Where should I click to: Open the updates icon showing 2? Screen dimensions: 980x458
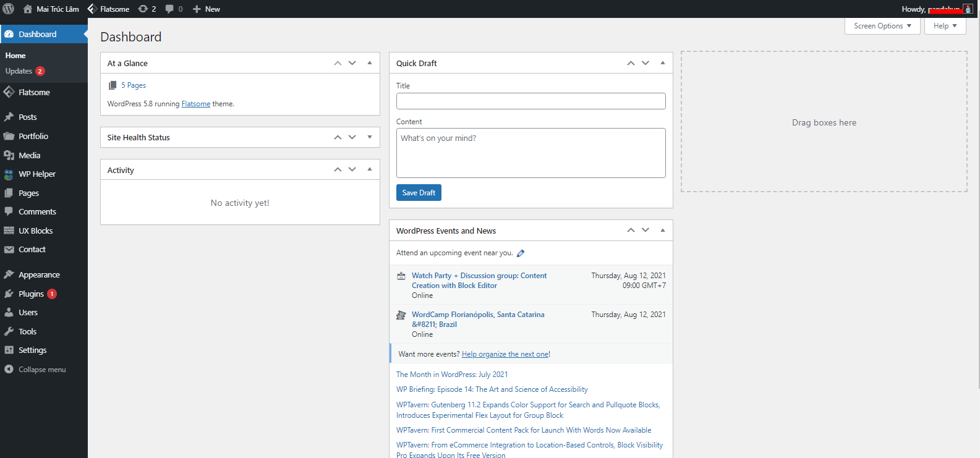pyautogui.click(x=147, y=9)
